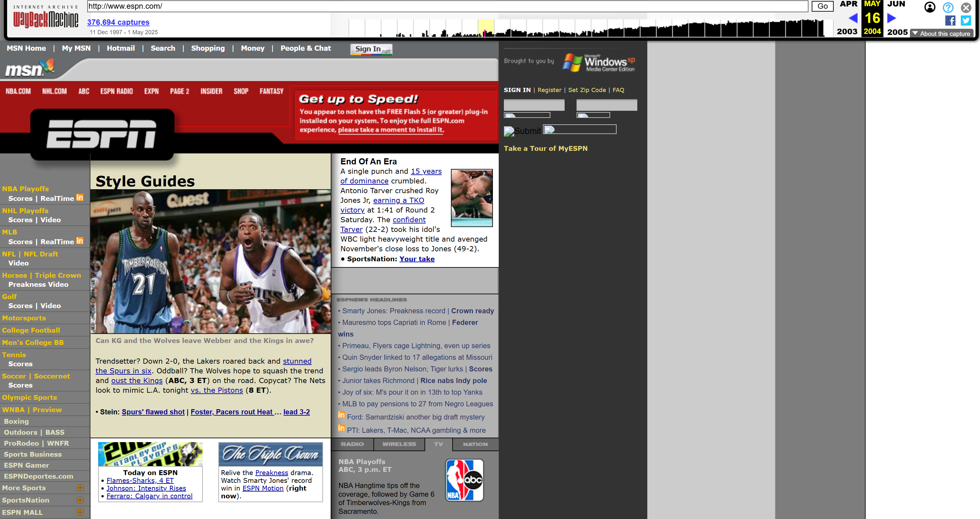Open the Wayback Machine help icon
The image size is (980, 519).
tap(948, 8)
